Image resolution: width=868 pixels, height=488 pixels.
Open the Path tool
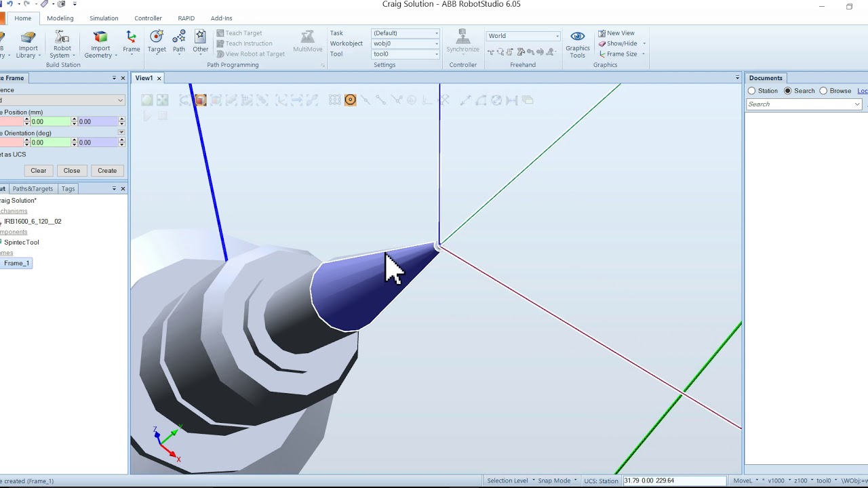click(x=179, y=42)
